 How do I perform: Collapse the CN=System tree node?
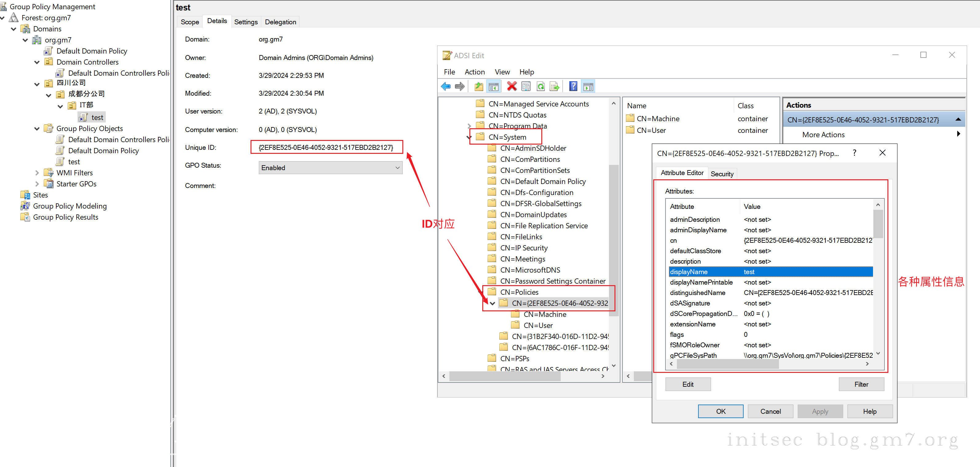tap(469, 137)
